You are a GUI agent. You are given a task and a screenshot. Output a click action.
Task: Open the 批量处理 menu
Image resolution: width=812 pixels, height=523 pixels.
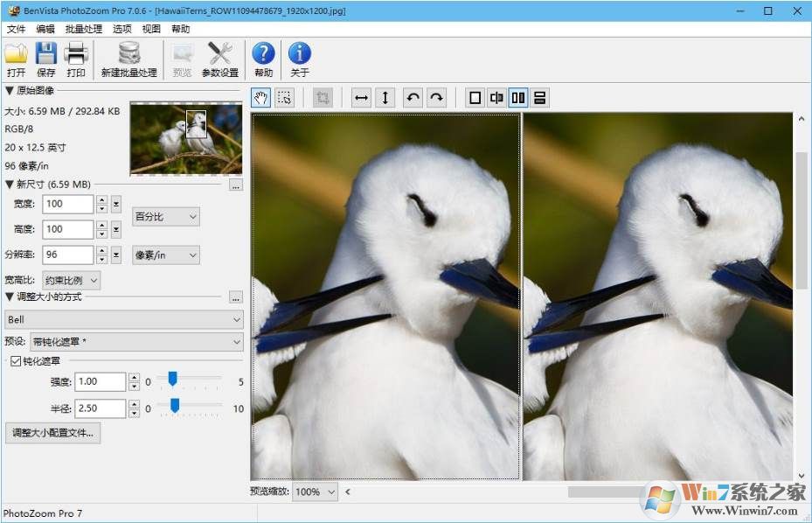tap(83, 28)
